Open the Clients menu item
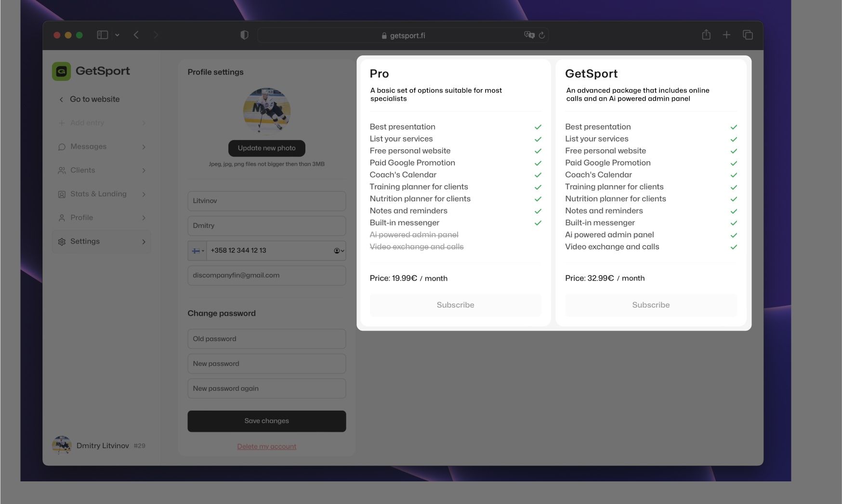This screenshot has width=842, height=504. click(x=102, y=170)
